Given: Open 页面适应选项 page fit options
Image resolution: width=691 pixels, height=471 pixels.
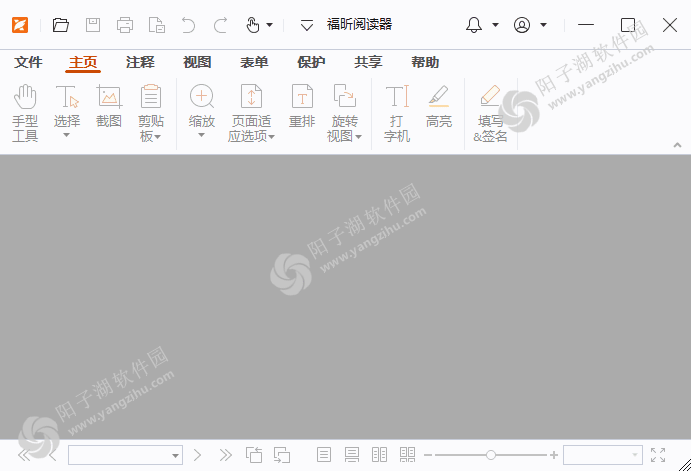Looking at the screenshot, I should point(252,113).
